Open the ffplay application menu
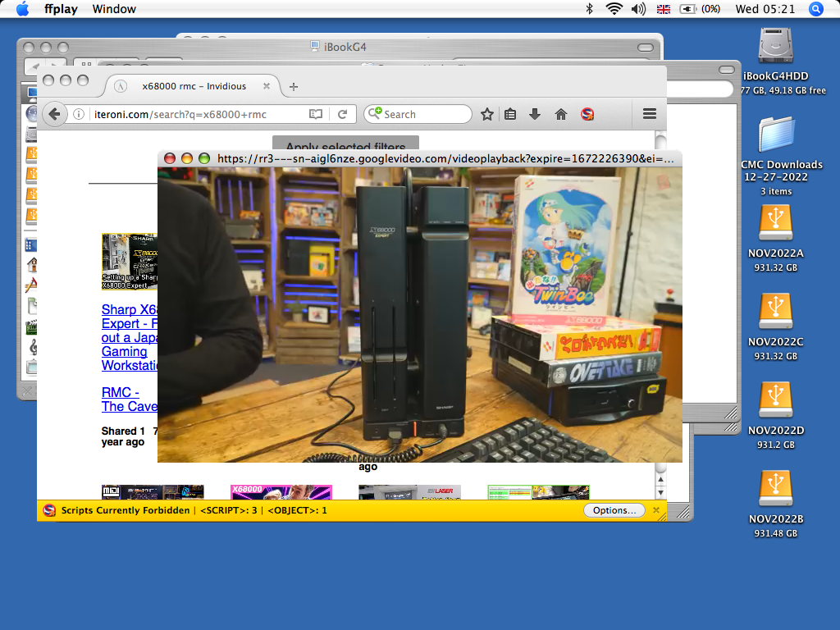 [61, 9]
